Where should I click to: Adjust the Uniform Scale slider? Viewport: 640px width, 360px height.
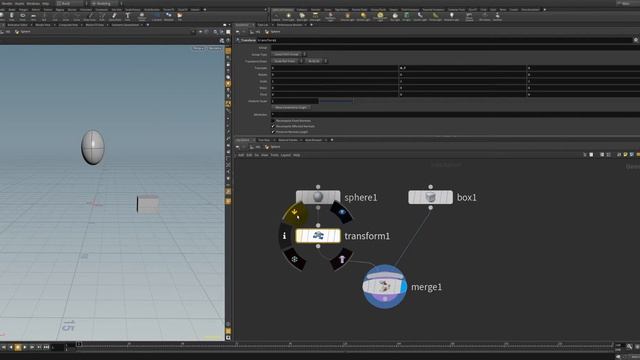point(336,101)
